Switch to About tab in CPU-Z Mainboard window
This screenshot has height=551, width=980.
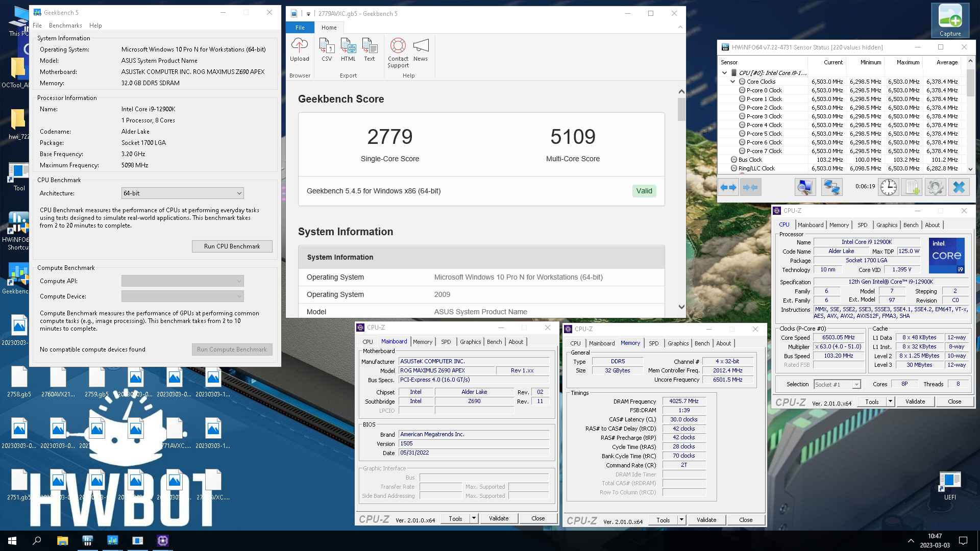tap(516, 342)
